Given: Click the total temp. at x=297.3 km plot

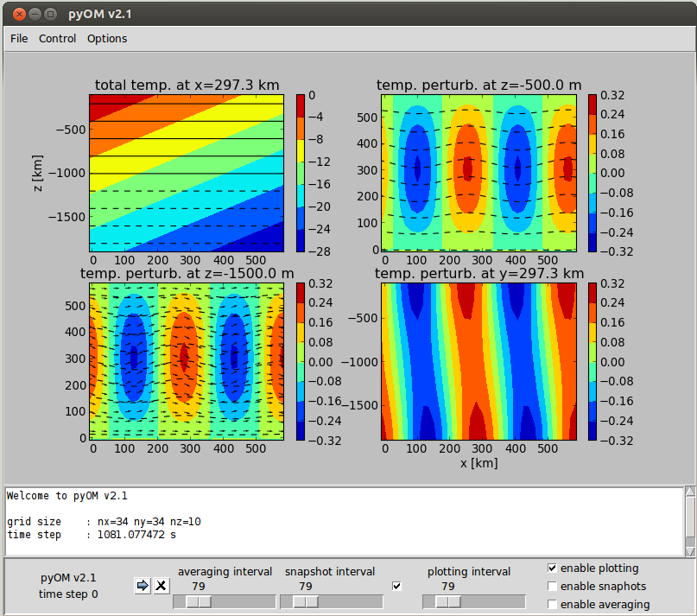Looking at the screenshot, I should pos(186,173).
